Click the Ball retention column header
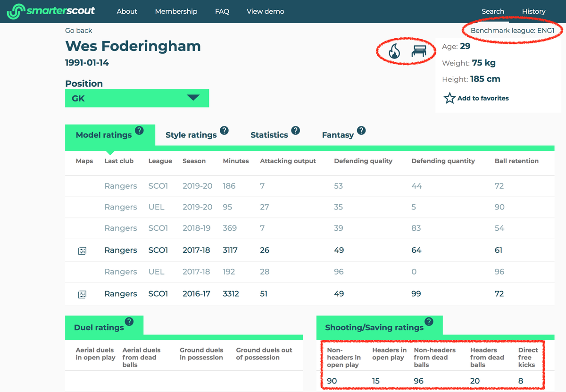The width and height of the screenshot is (566, 392). point(516,161)
